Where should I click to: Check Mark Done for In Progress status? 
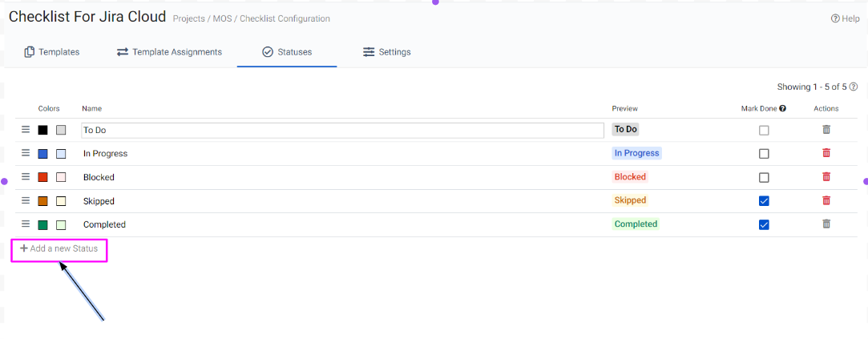click(x=764, y=153)
